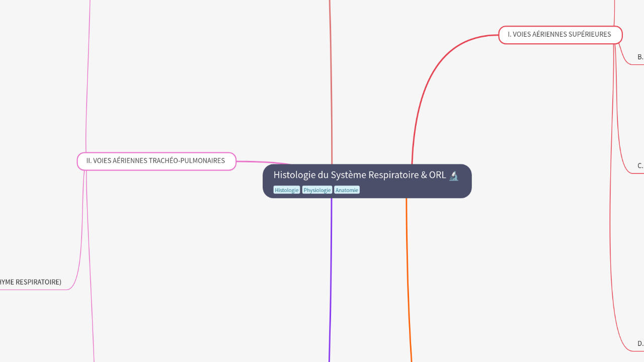Image resolution: width=644 pixels, height=362 pixels.
Task: Expand the B. subnode at right edge
Action: pos(640,57)
